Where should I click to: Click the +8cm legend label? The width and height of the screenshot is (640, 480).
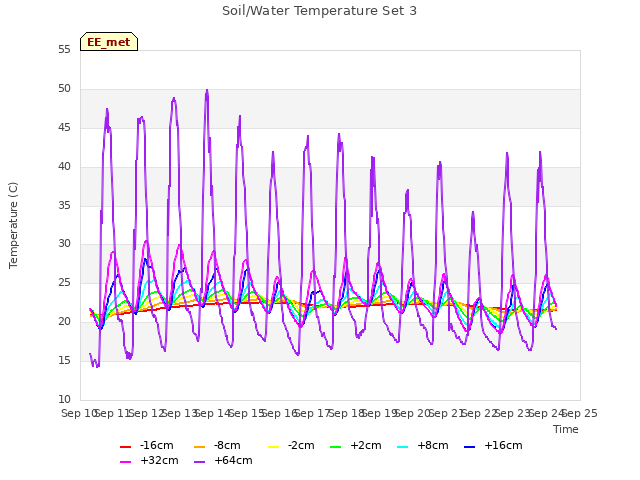[x=433, y=445]
